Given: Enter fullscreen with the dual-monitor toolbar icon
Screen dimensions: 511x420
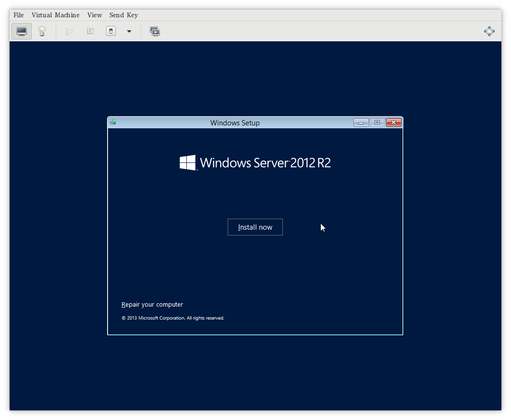Looking at the screenshot, I should click(155, 31).
